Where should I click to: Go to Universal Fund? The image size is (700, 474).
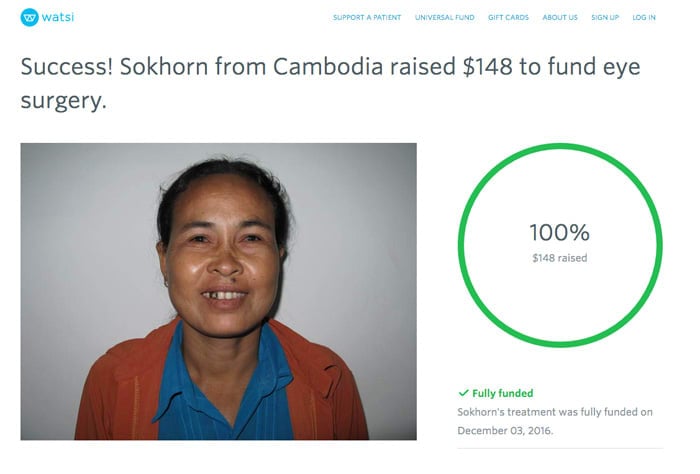pyautogui.click(x=446, y=18)
